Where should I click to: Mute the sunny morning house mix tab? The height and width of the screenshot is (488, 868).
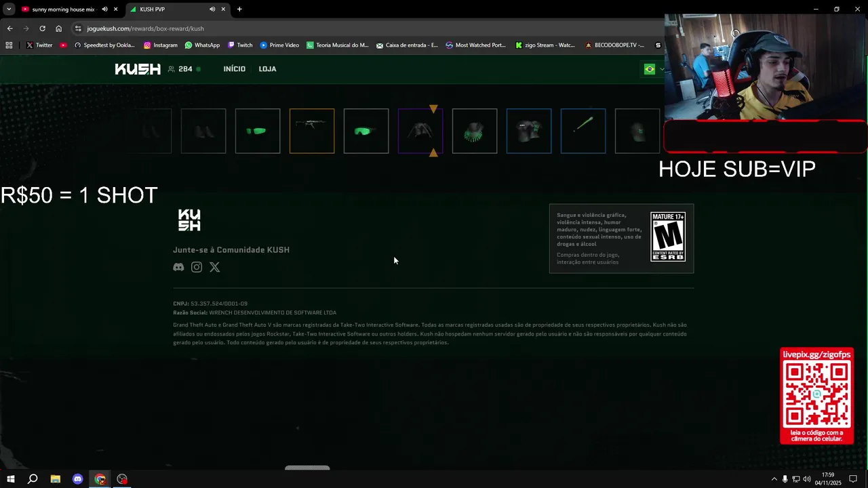point(104,9)
